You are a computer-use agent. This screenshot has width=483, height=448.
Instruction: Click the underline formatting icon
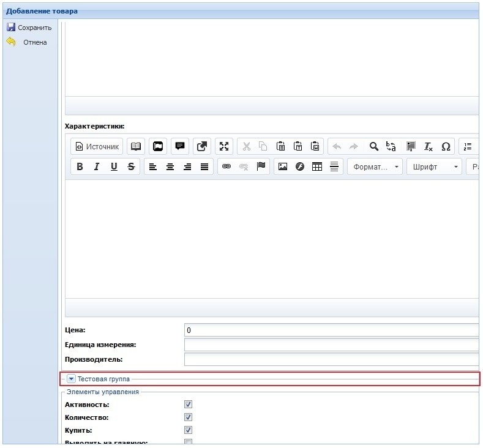(114, 166)
